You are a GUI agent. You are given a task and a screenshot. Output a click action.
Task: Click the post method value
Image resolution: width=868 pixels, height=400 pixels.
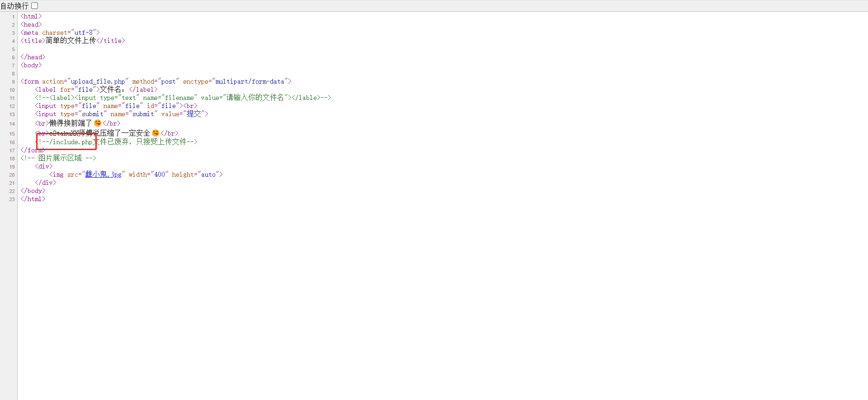168,82
